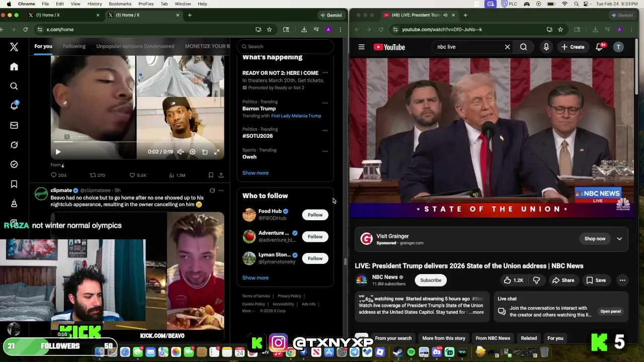The height and width of the screenshot is (362, 644).
Task: Open YouTube hamburger guide menu
Action: [361, 47]
